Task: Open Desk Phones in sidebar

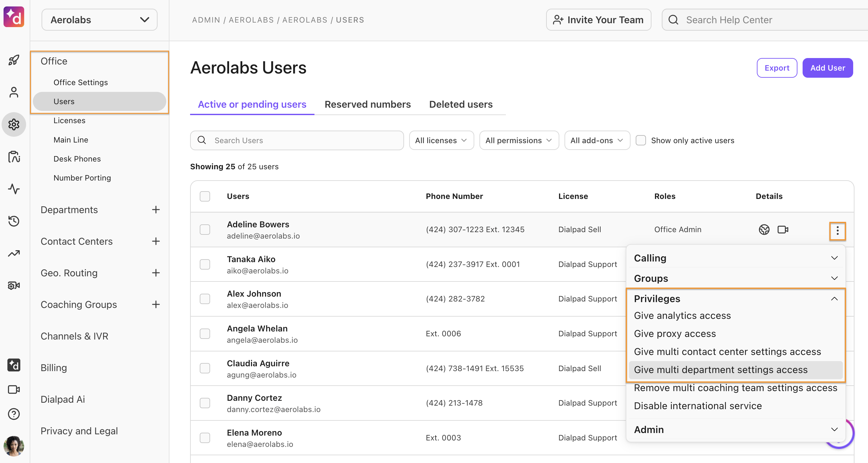Action: [x=77, y=159]
